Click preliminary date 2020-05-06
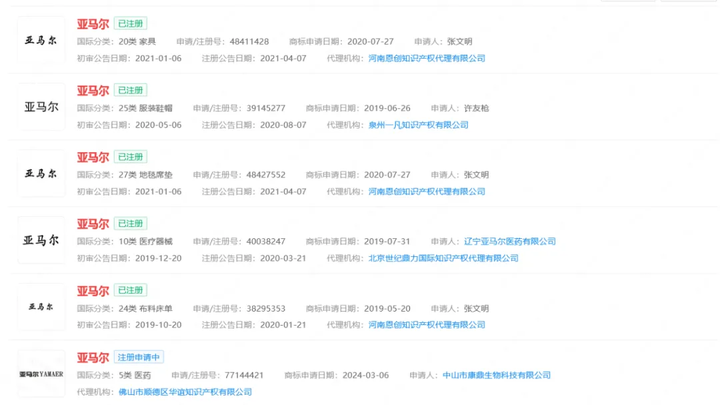Viewport: 720px width, 405px height. (x=158, y=125)
